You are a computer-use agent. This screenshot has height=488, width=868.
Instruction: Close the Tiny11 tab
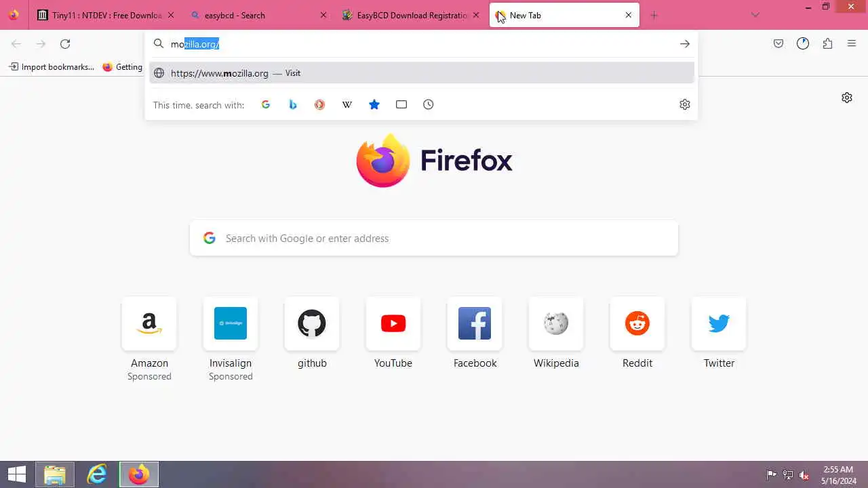coord(170,15)
